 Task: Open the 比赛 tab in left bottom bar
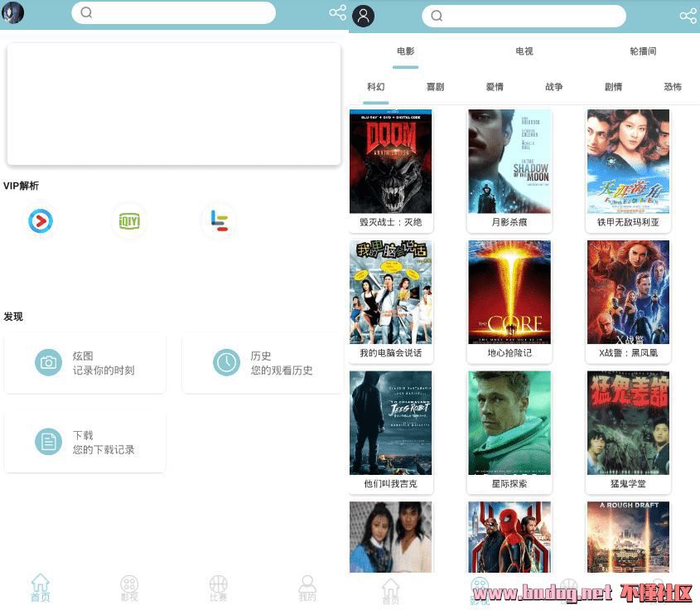click(x=218, y=587)
